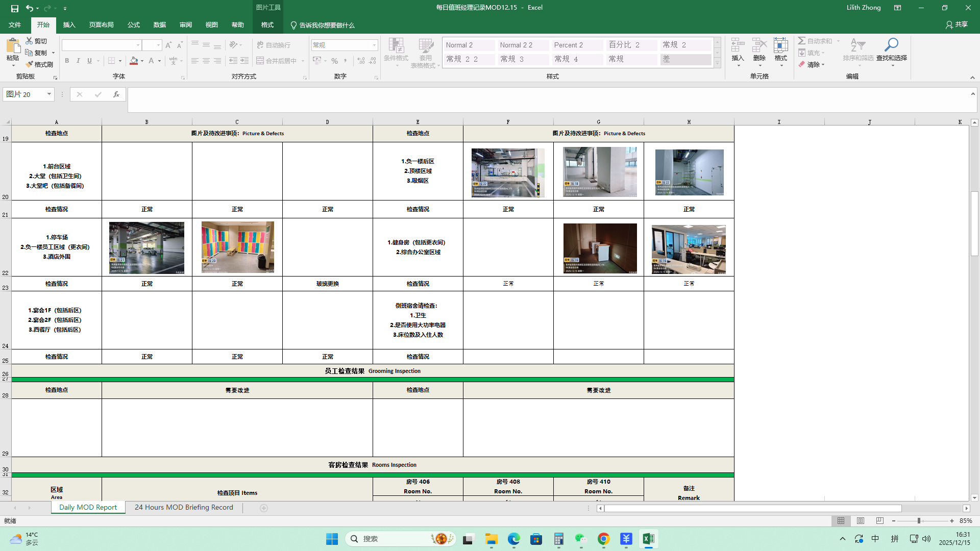The width and height of the screenshot is (980, 551).
Task: Select the Normal 2 cell style
Action: pos(468,45)
